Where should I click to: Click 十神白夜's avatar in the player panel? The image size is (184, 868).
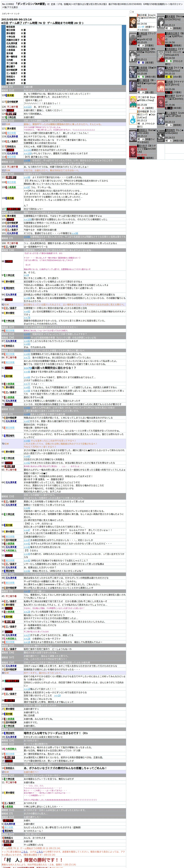coord(133,39)
